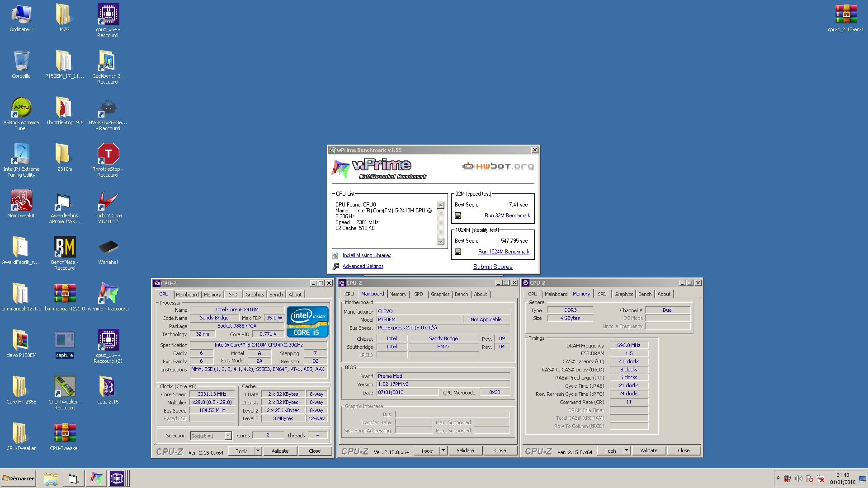Click Tools button in first CPU-Z window
The image size is (868, 488).
(x=241, y=450)
